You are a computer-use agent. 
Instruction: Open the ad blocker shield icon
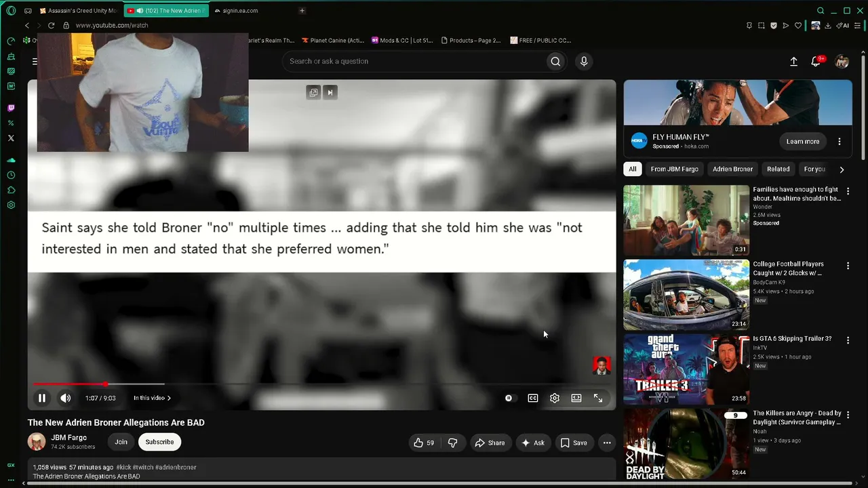pyautogui.click(x=774, y=25)
